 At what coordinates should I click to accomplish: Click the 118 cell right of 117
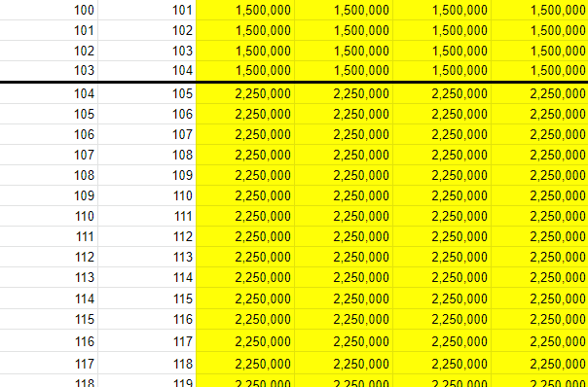tap(147, 363)
